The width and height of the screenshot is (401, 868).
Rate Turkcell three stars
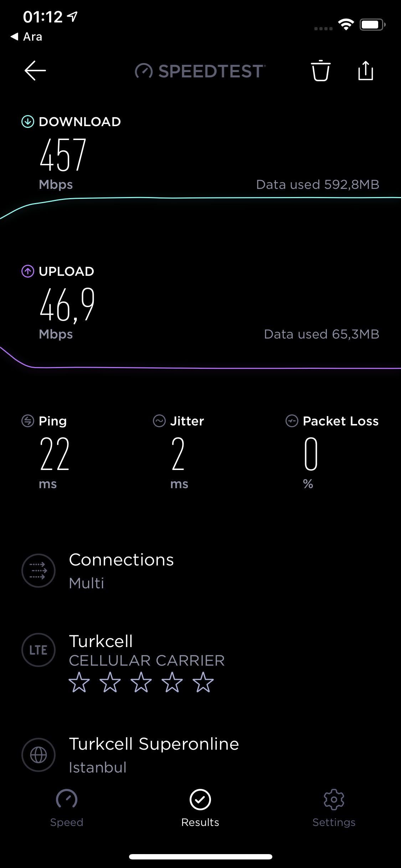coord(141,682)
